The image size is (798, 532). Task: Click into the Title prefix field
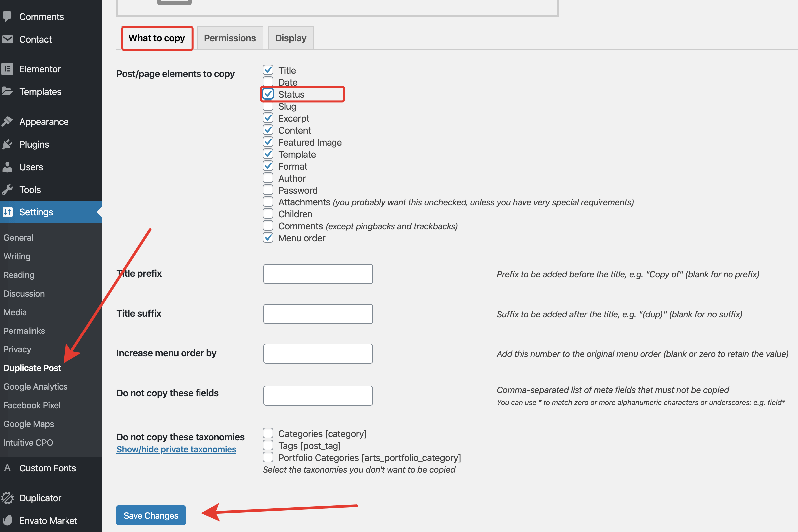(x=318, y=274)
